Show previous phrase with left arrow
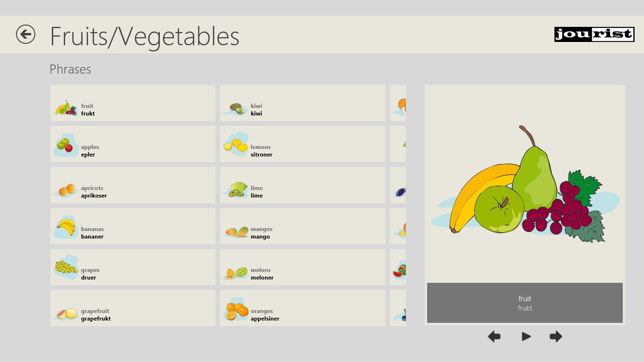The width and height of the screenshot is (644, 362). pyautogui.click(x=494, y=337)
